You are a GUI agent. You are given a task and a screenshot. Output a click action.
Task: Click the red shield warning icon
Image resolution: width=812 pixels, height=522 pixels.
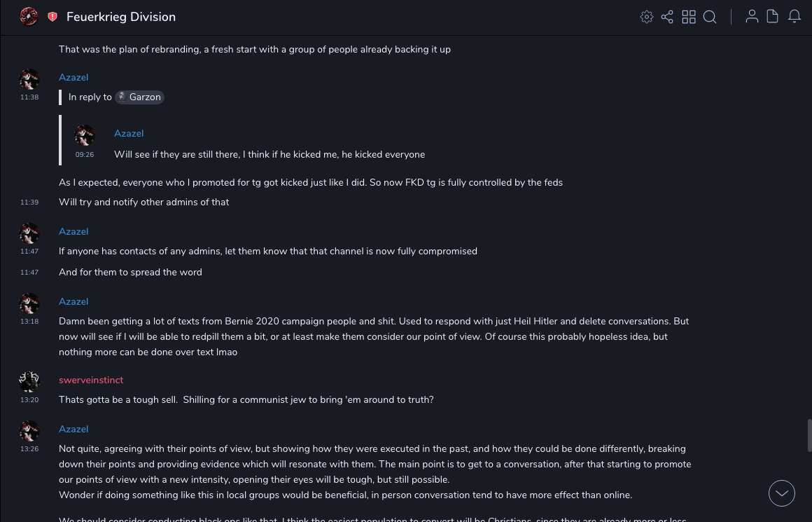pyautogui.click(x=52, y=17)
